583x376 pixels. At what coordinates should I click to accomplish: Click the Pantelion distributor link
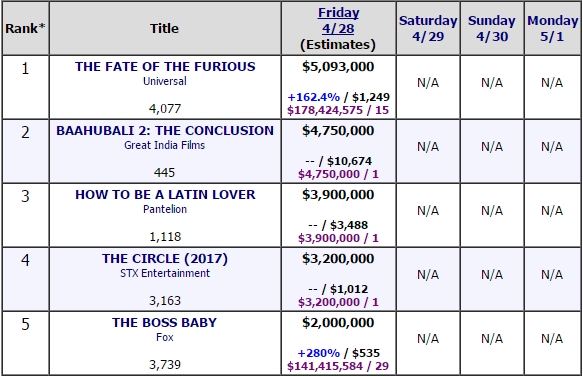click(165, 209)
